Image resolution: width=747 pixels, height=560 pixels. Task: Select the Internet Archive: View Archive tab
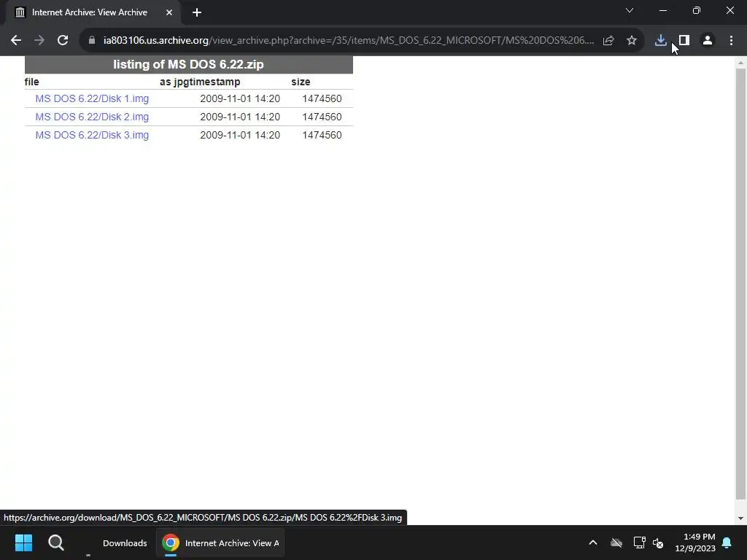pyautogui.click(x=93, y=12)
